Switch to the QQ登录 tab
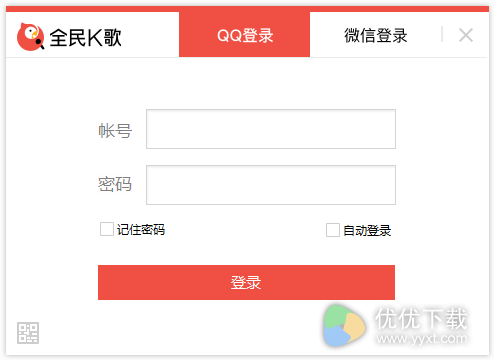 (x=245, y=35)
